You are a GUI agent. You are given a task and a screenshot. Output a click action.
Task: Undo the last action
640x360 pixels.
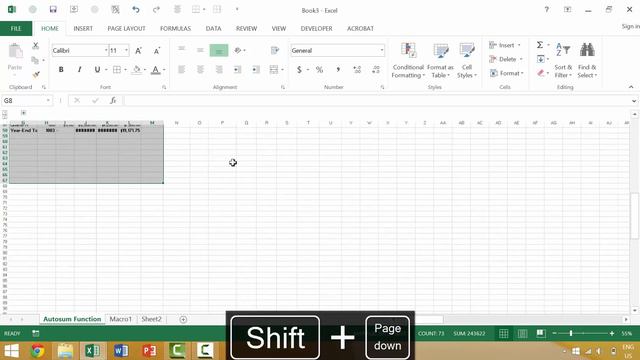coord(136,9)
